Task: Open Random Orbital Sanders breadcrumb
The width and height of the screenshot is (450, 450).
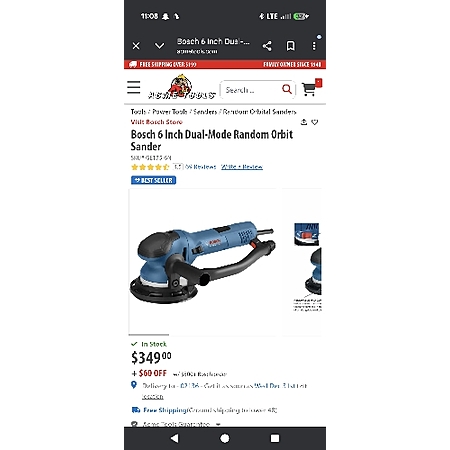Action: [x=259, y=112]
